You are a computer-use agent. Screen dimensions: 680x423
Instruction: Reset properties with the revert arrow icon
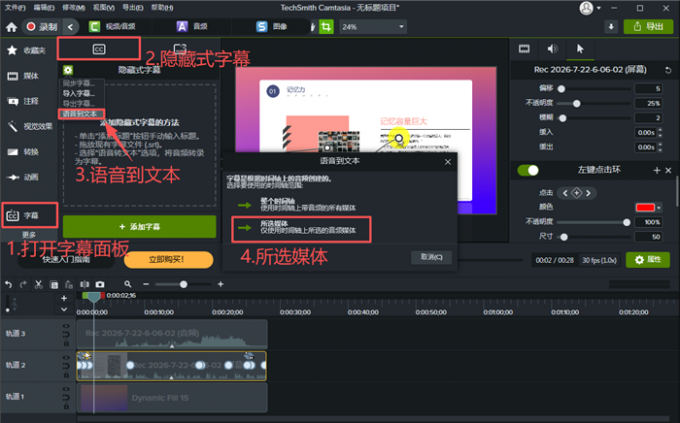pos(668,70)
